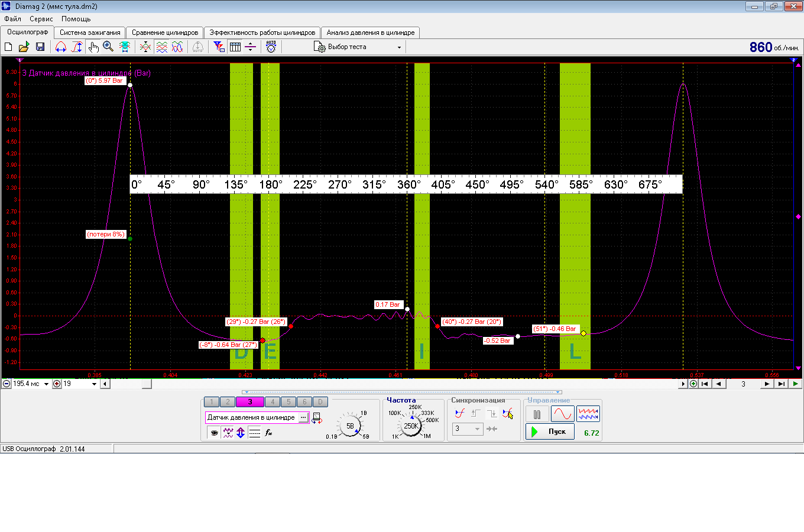Click the pause button in Управление
The width and height of the screenshot is (804, 532).
537,414
